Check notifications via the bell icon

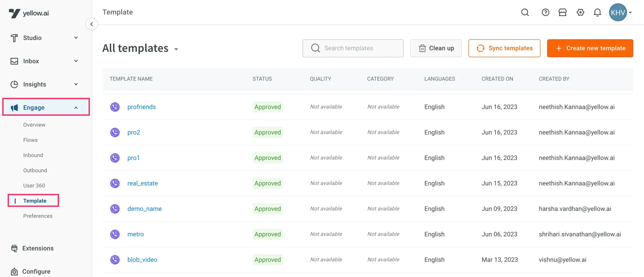point(597,12)
